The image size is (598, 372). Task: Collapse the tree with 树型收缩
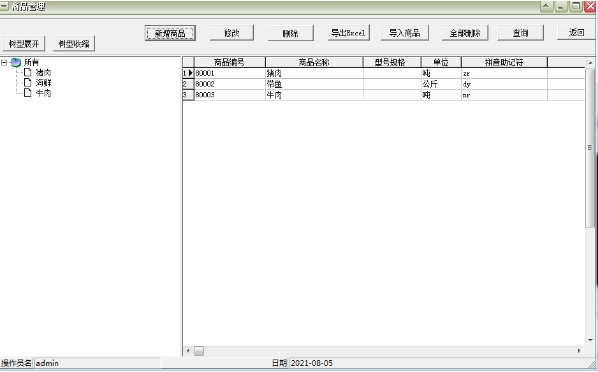tap(74, 43)
